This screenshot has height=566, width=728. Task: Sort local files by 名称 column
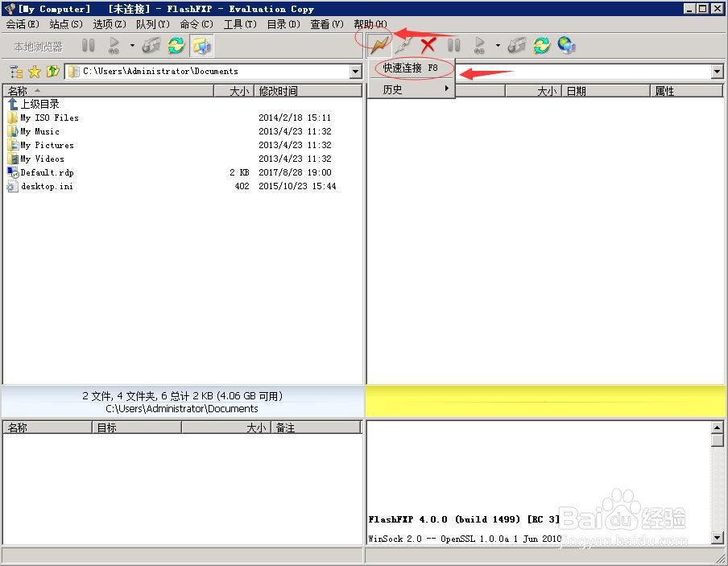tap(109, 91)
